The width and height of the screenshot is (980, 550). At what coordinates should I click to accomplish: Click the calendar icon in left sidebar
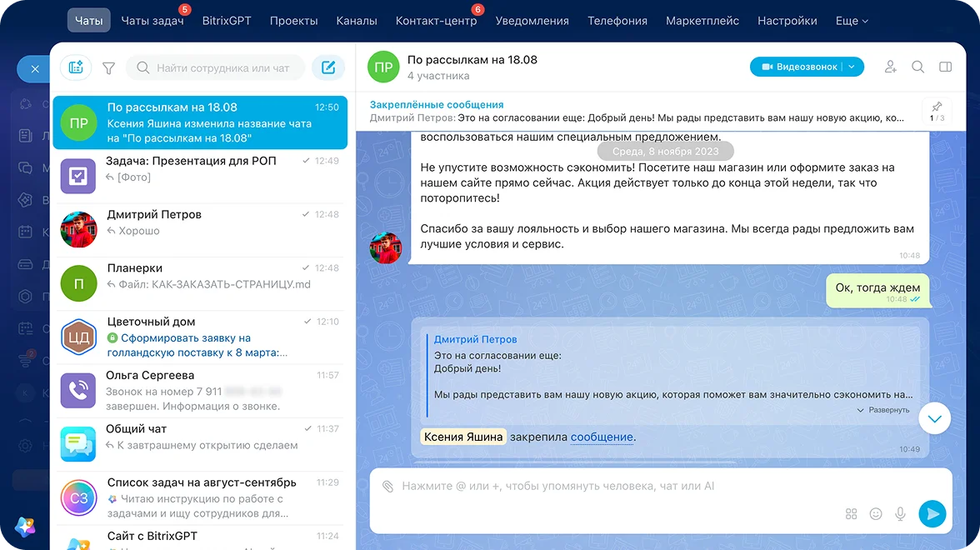tap(25, 232)
